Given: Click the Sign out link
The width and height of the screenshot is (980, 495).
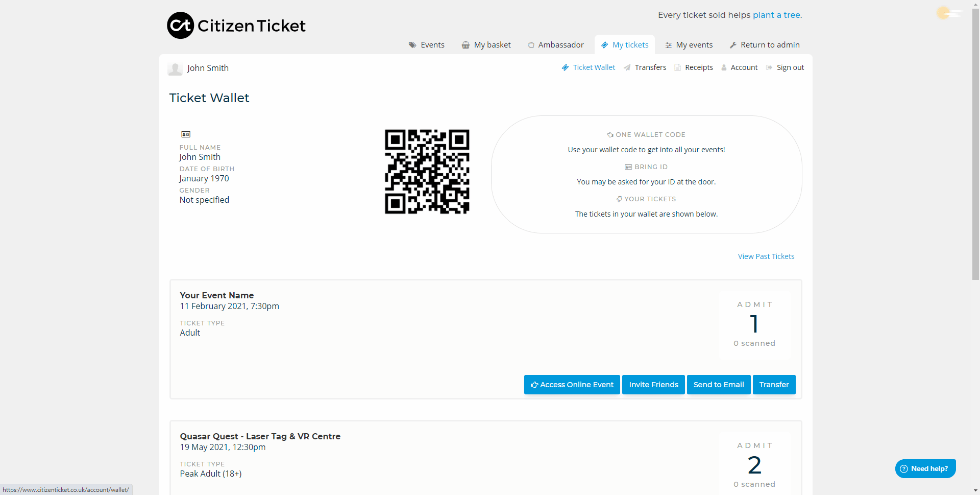Looking at the screenshot, I should pyautogui.click(x=785, y=67).
